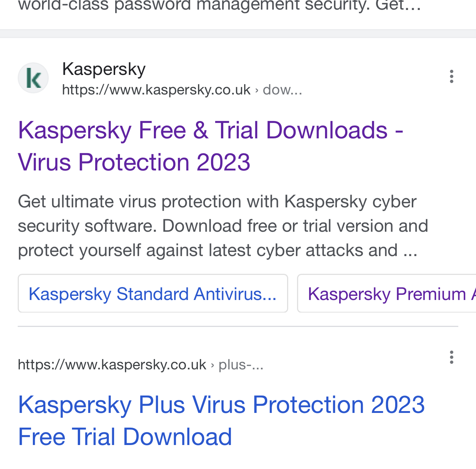Tap the 'plus-...' breadcrumb in second result
The width and height of the screenshot is (476, 469).
[241, 365]
